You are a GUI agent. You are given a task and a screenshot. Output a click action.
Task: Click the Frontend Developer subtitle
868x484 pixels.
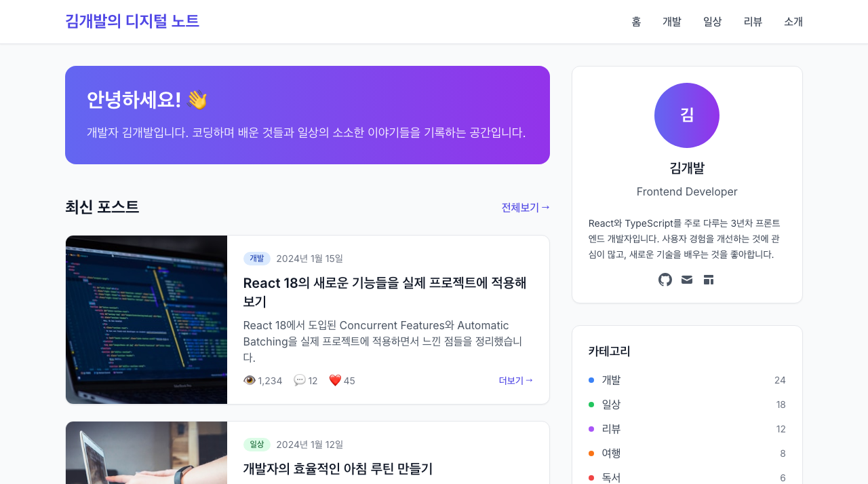pos(687,192)
